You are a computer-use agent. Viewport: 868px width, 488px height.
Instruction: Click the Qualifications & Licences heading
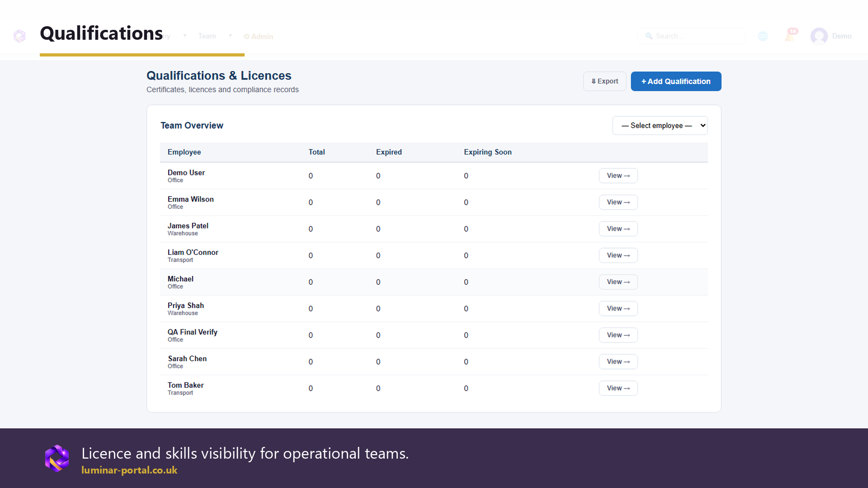[219, 75]
